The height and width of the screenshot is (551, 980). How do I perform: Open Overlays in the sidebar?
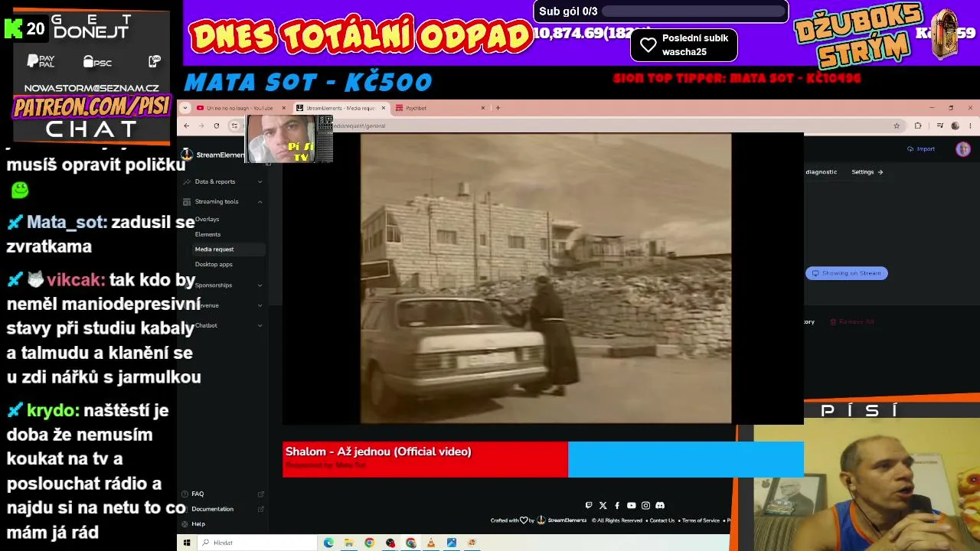tap(207, 219)
